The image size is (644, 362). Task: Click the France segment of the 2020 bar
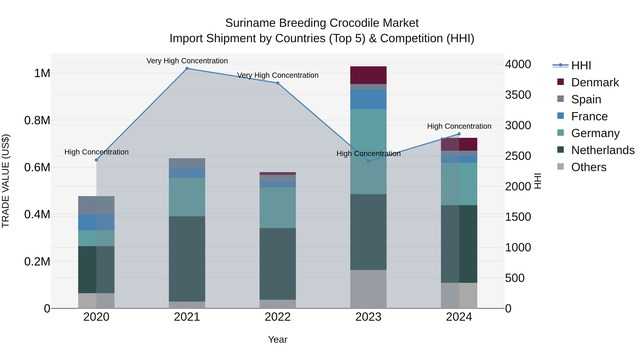[x=96, y=222]
